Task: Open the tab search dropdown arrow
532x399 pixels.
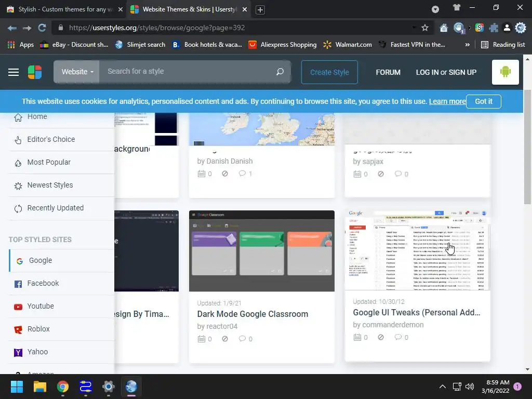Action: click(x=435, y=9)
